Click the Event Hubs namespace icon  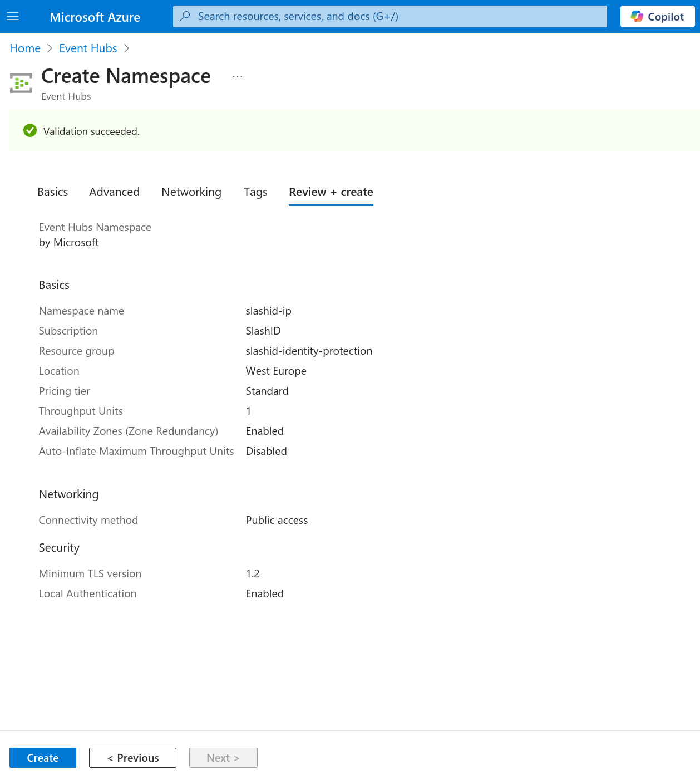pos(21,82)
